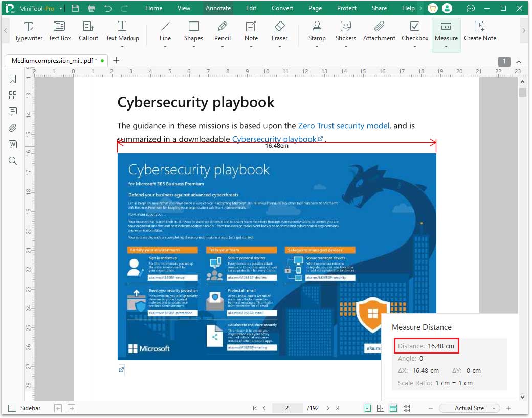Image resolution: width=532 pixels, height=418 pixels.
Task: Switch to two-page view
Action: pos(381,408)
